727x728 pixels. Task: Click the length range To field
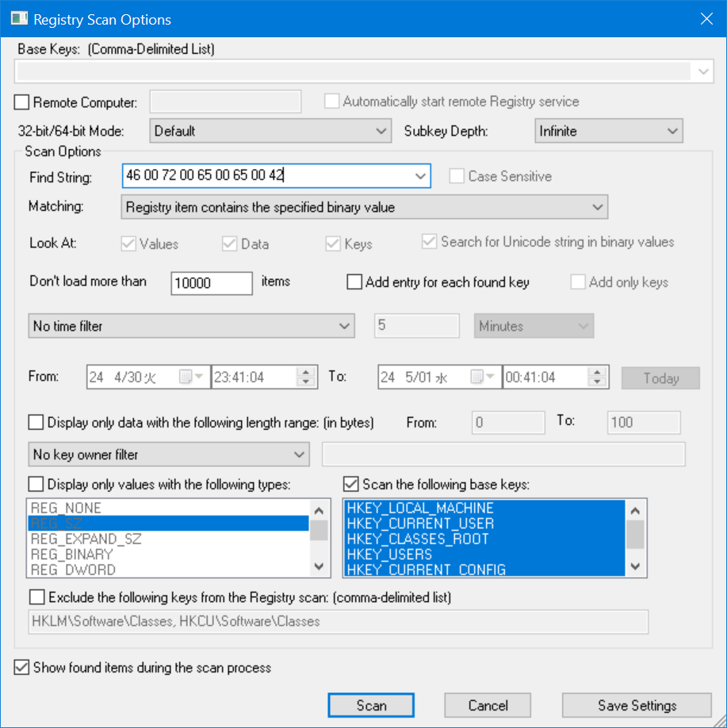[644, 423]
